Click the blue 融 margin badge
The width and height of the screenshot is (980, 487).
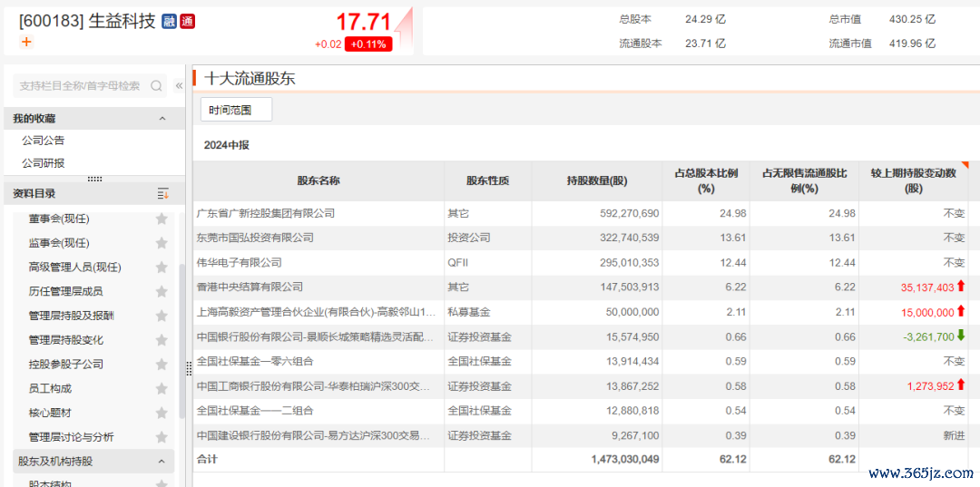point(169,22)
